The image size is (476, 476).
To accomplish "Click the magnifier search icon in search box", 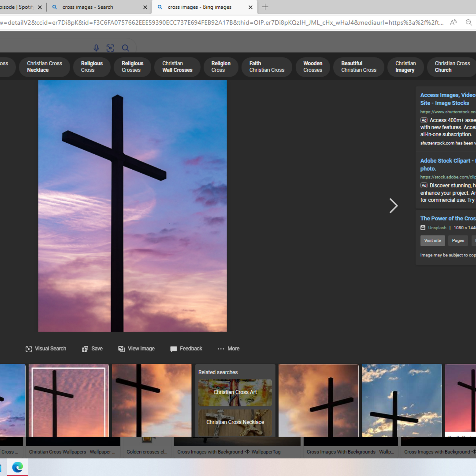I will pos(125,48).
